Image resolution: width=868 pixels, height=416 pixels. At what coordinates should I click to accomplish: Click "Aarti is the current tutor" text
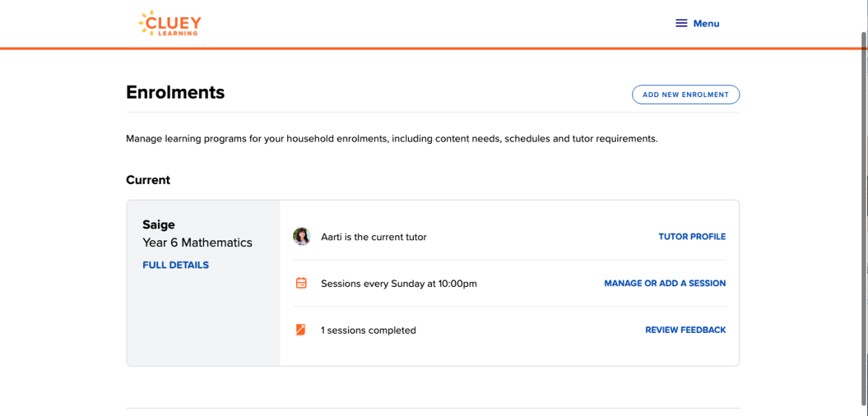[x=373, y=237]
